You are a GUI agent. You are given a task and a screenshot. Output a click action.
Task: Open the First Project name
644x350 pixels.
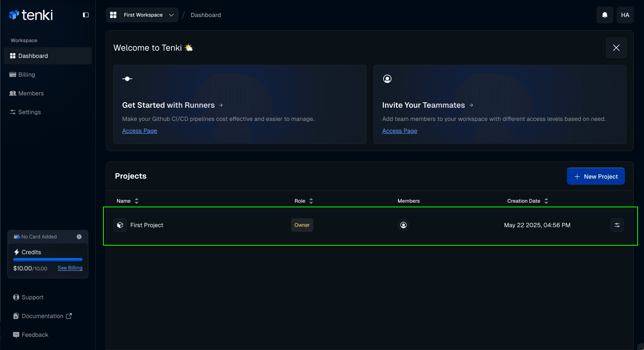147,225
